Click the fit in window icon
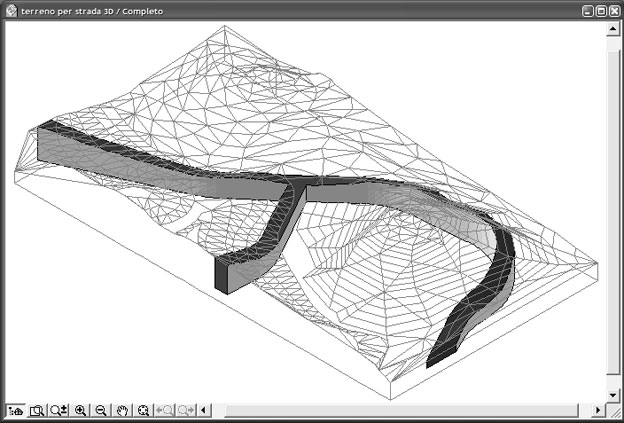This screenshot has width=624, height=423. point(144,410)
